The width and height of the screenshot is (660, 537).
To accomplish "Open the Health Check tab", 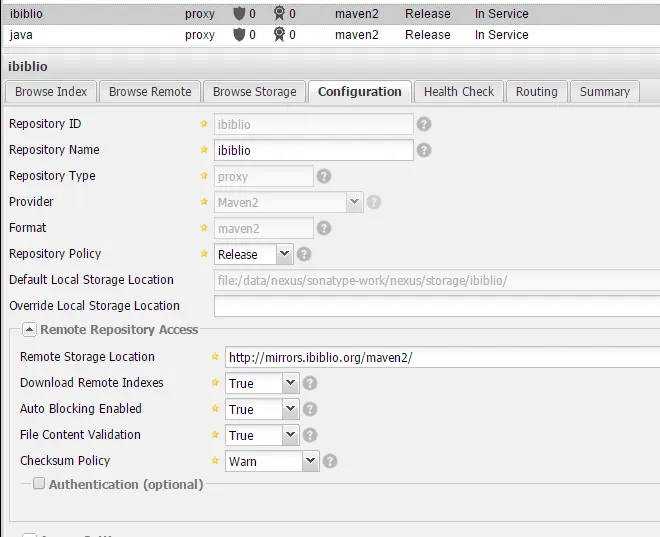I will coord(459,91).
